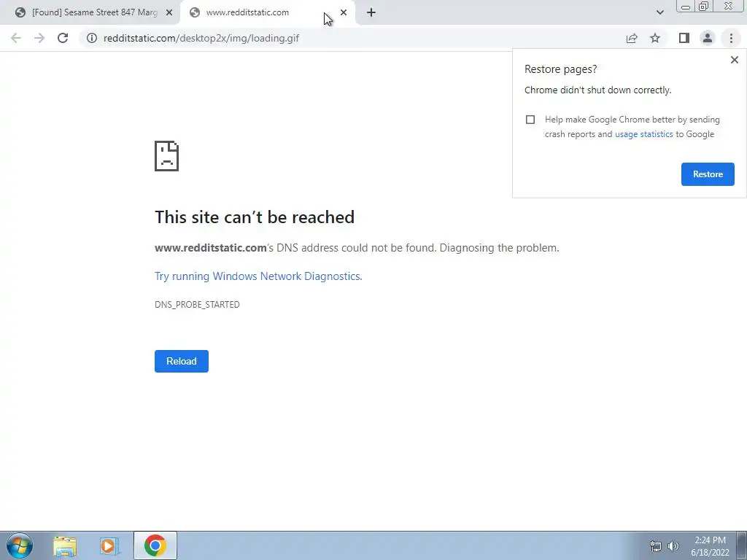Restore down the Chrome window
This screenshot has width=747, height=560.
coord(703,6)
